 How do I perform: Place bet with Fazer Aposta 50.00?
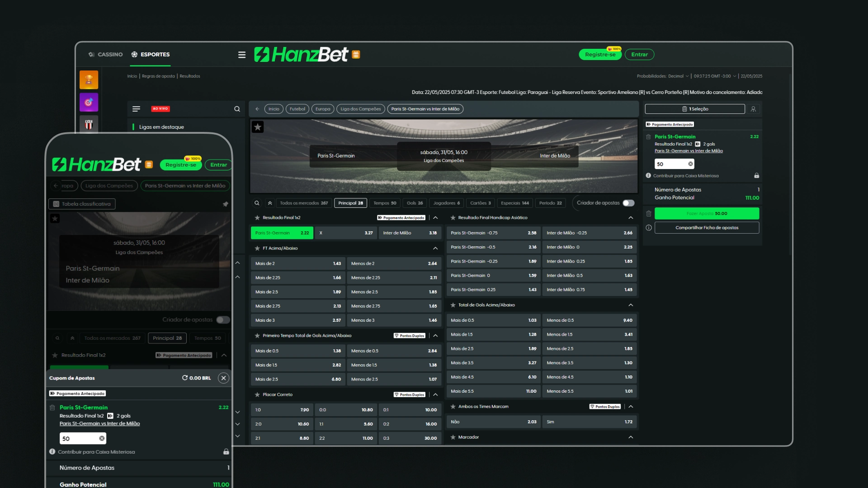pyautogui.click(x=707, y=213)
